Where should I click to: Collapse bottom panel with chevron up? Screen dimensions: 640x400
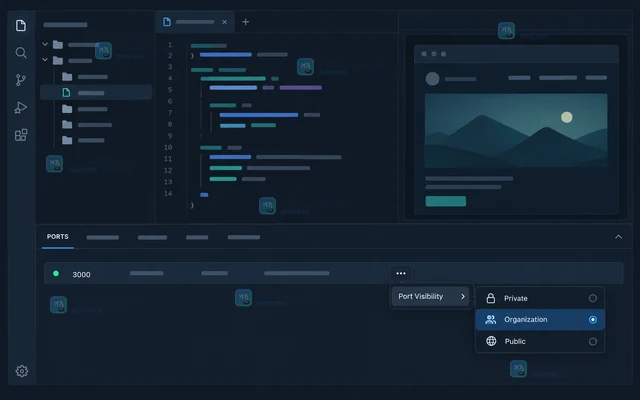618,237
